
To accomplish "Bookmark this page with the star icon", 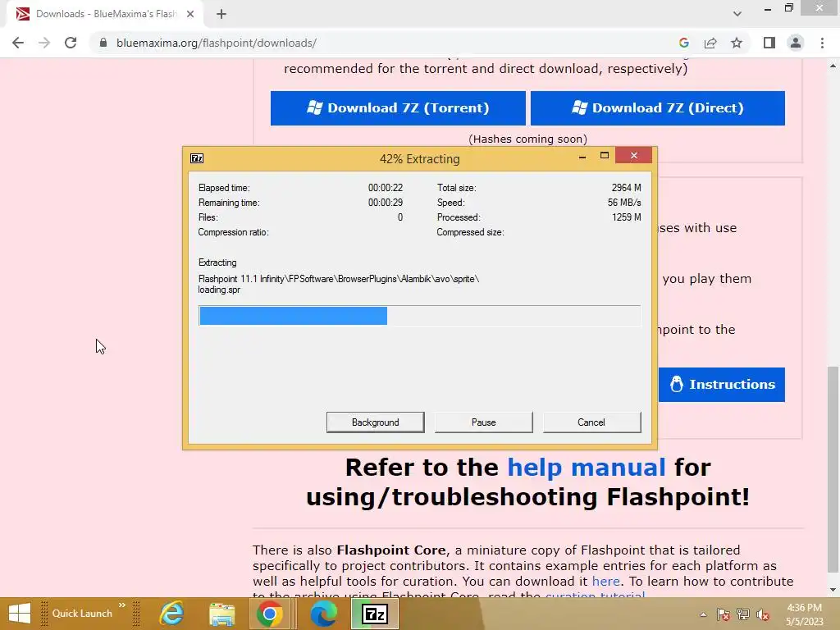I will coord(737,43).
